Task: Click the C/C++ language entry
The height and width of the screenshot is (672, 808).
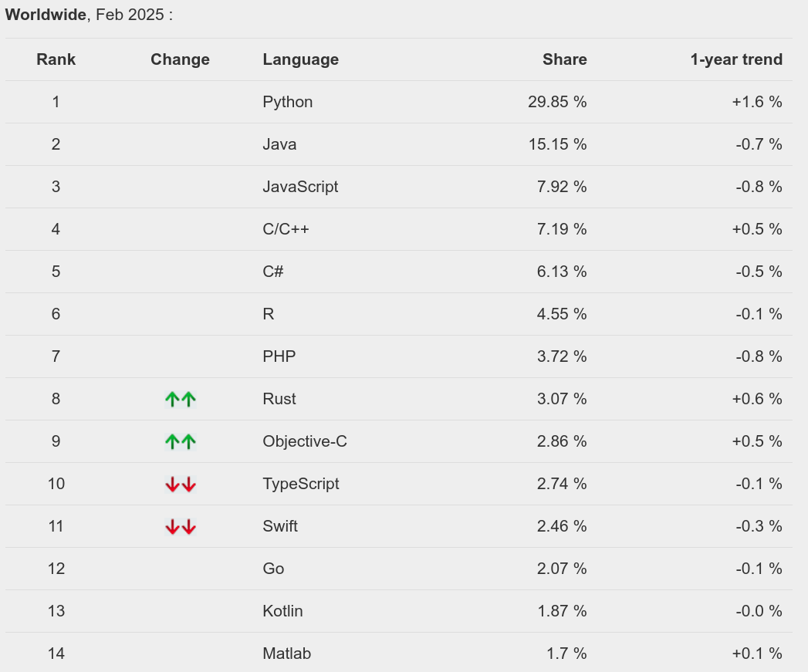Action: pos(286,229)
